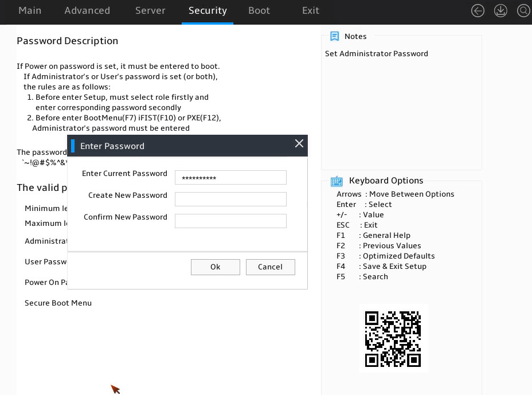Open the Server tab

(x=150, y=10)
